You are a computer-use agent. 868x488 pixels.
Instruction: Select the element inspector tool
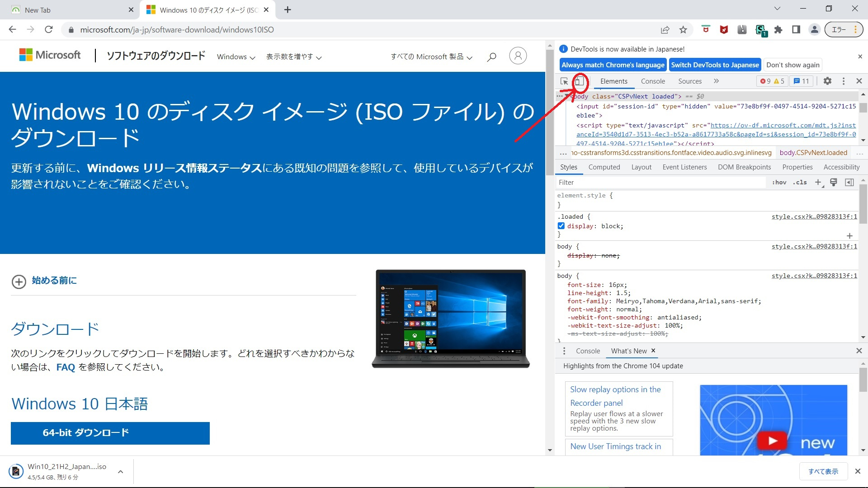564,81
